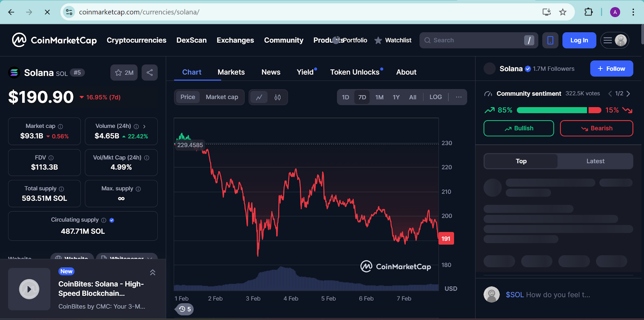Toggle chart to Price view
This screenshot has width=644, height=320.
188,97
